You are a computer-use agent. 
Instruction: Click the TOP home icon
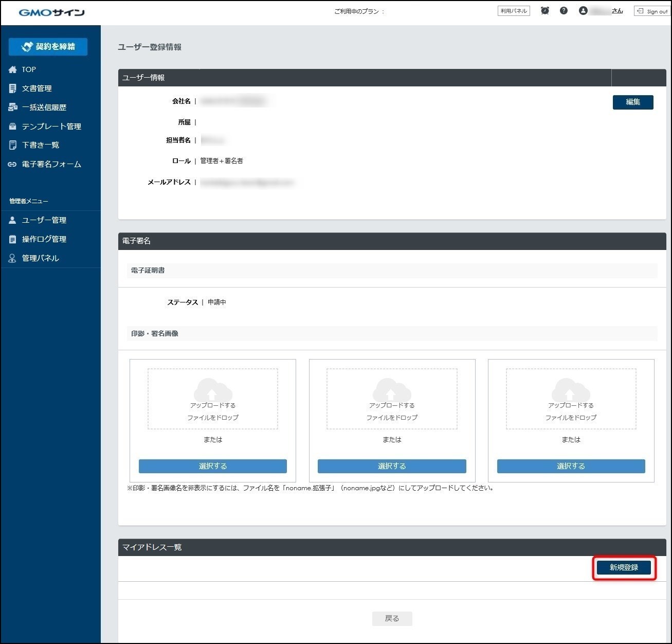pos(13,69)
